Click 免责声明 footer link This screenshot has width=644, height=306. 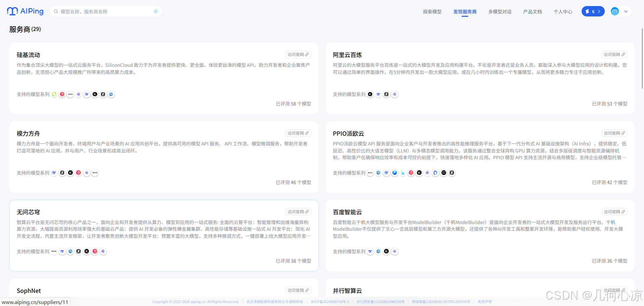tap(485, 302)
